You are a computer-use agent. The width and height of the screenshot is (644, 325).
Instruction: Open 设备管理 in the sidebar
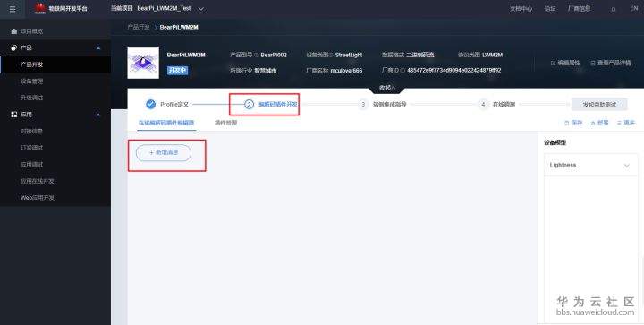pos(31,81)
